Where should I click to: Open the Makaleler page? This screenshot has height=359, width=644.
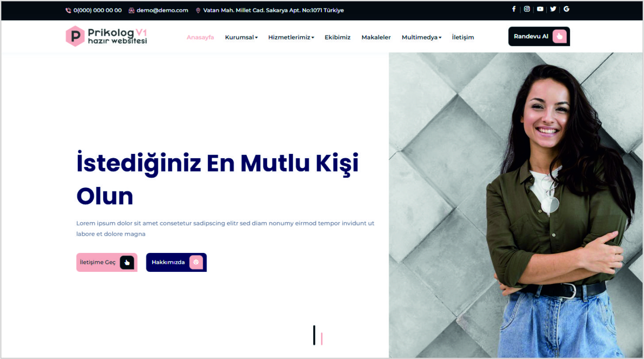[x=376, y=38]
